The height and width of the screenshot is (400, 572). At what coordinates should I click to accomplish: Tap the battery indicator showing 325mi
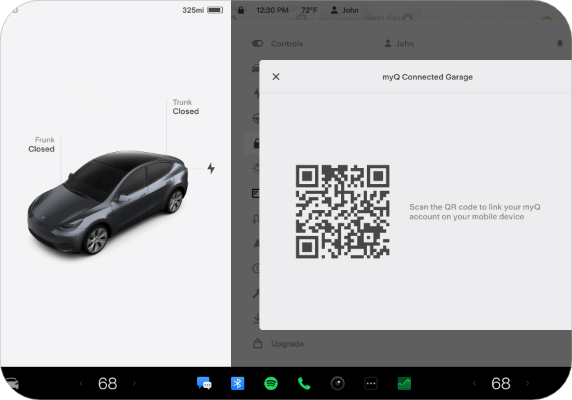pos(202,10)
